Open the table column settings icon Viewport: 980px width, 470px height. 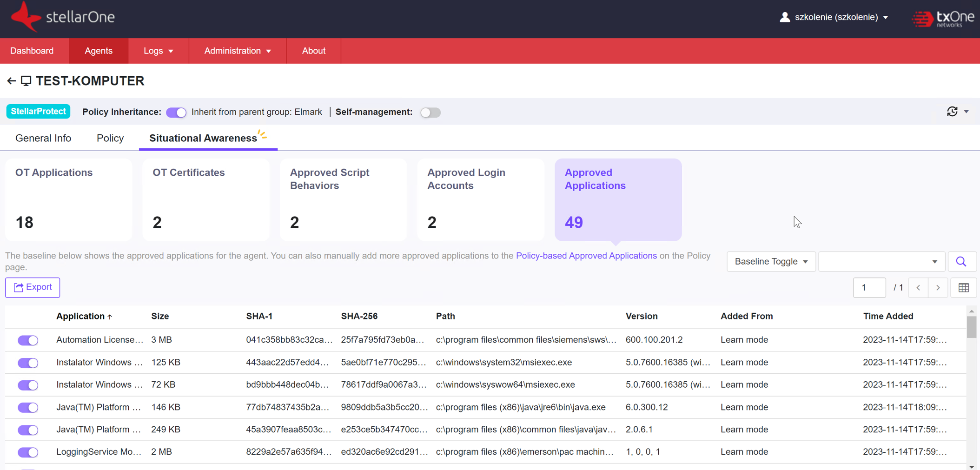[x=963, y=288]
